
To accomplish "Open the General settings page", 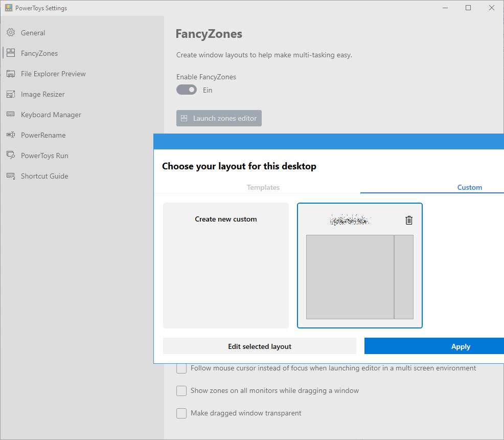I will point(33,33).
